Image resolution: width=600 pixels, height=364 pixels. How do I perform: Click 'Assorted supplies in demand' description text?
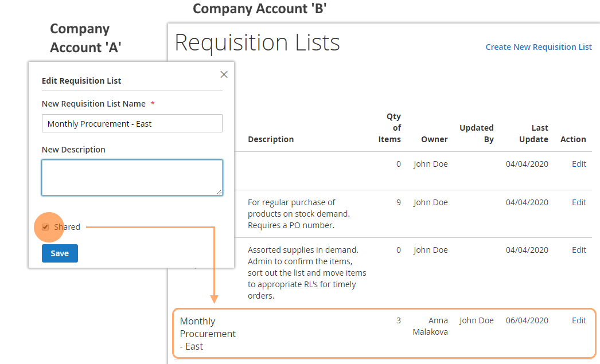[307, 273]
